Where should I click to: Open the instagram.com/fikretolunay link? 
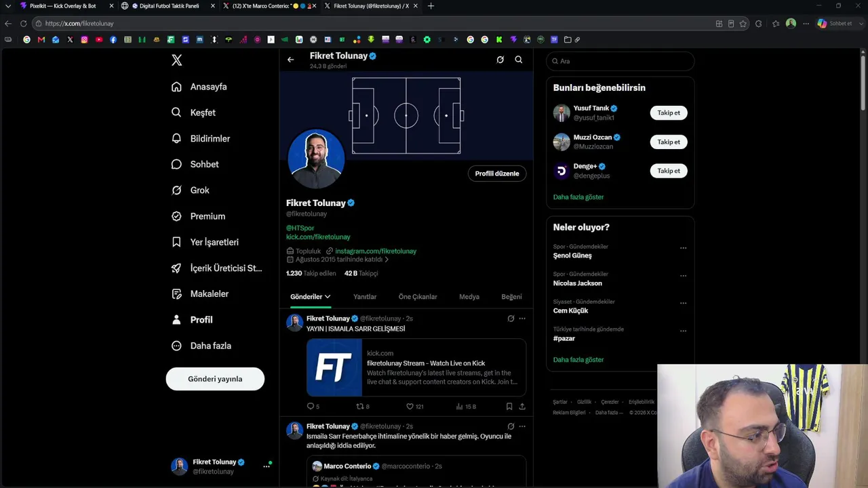pyautogui.click(x=376, y=251)
